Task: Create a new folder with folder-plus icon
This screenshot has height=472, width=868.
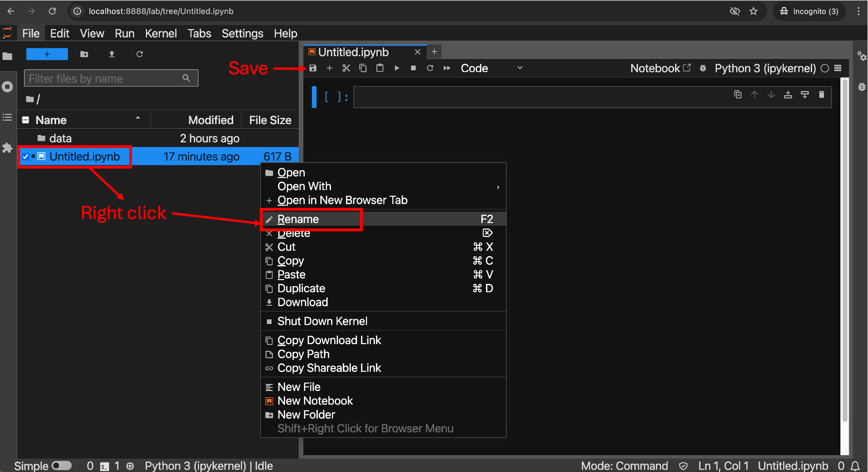Action: pyautogui.click(x=84, y=54)
